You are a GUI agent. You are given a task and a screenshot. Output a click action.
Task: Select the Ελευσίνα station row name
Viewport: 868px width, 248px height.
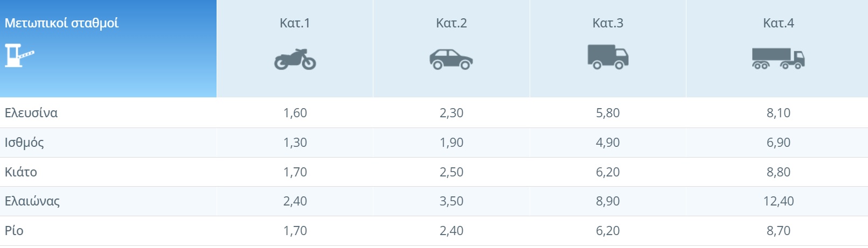tap(31, 113)
